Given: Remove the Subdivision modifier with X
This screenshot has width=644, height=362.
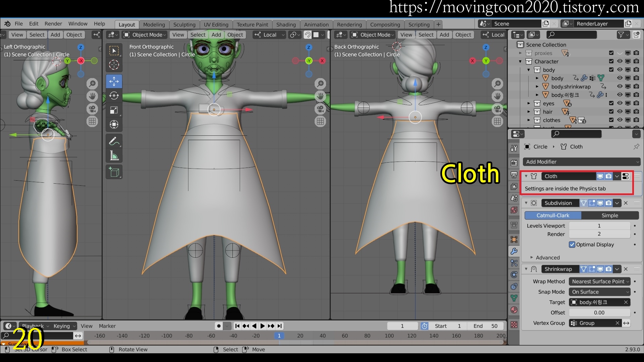Looking at the screenshot, I should tap(626, 203).
